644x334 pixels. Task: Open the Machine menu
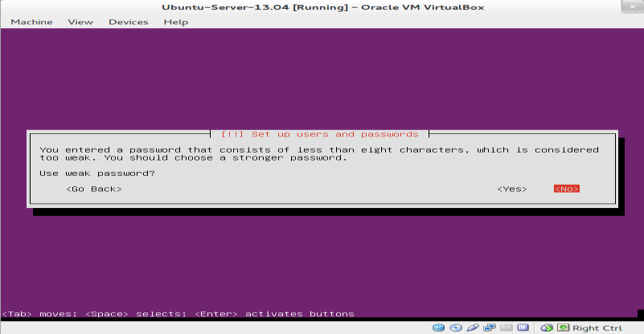pos(31,22)
